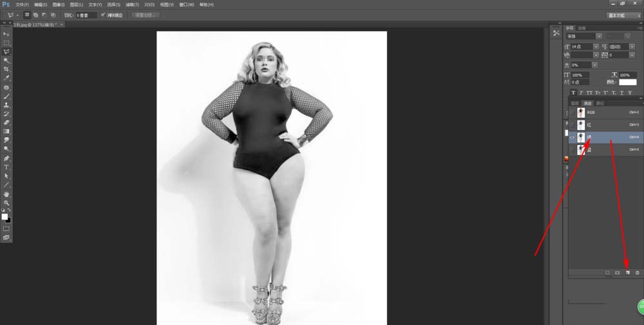Select the Horizontal Type tool
Image resolution: width=644 pixels, height=325 pixels.
coord(6,167)
